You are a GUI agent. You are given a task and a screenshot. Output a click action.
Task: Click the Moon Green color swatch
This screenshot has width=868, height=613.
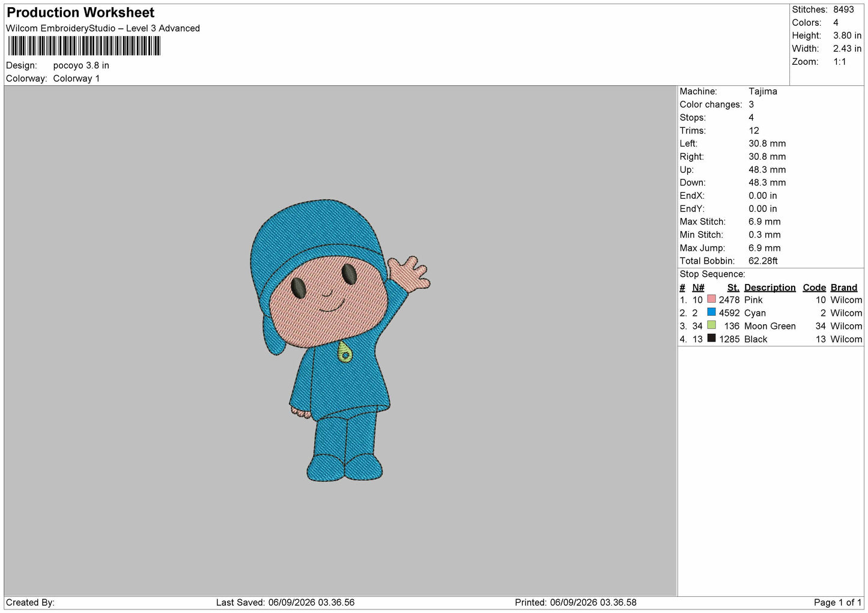pos(711,325)
